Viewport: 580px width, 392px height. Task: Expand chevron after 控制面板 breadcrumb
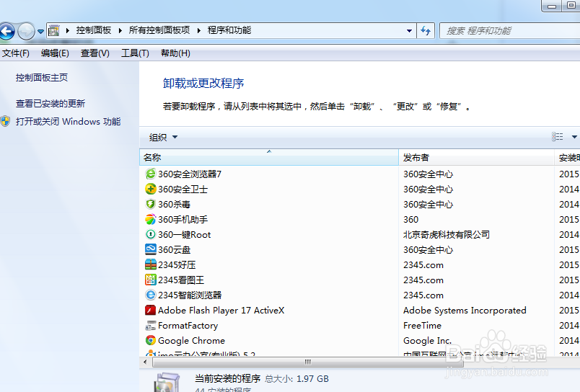point(120,31)
